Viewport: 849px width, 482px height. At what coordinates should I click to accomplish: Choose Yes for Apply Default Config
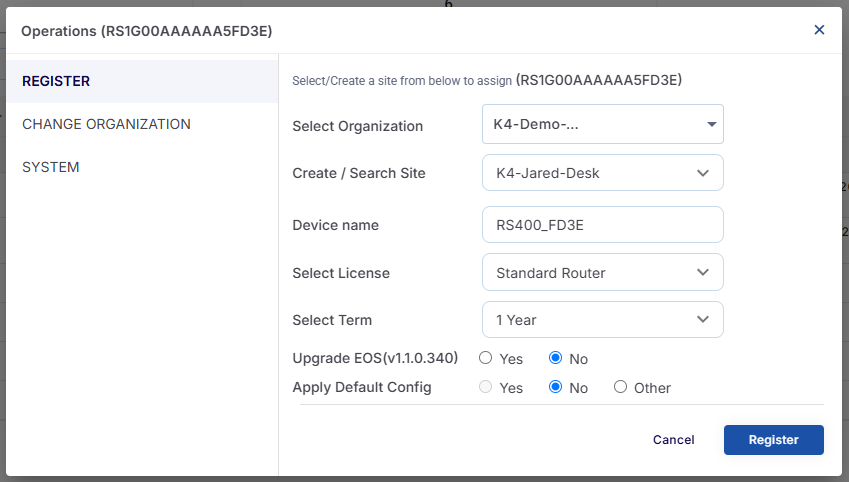click(x=486, y=387)
